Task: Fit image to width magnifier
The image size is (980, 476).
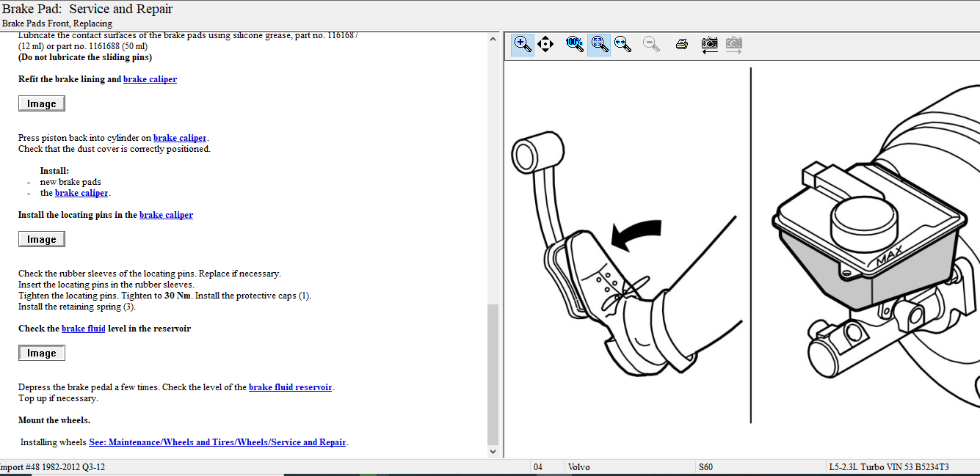Action: tap(623, 44)
